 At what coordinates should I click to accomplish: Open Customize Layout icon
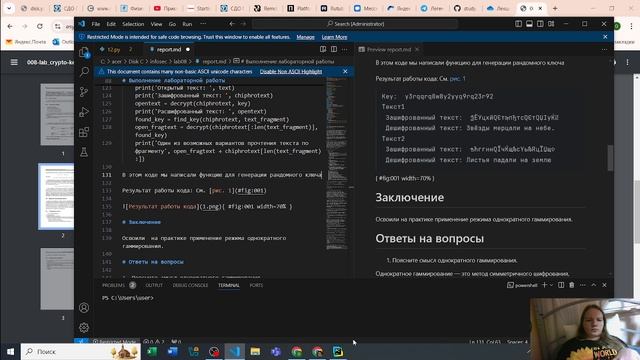click(x=551, y=24)
